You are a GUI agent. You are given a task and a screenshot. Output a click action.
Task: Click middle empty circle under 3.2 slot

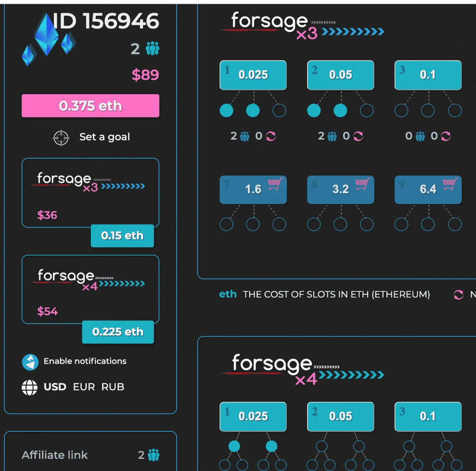click(x=340, y=225)
